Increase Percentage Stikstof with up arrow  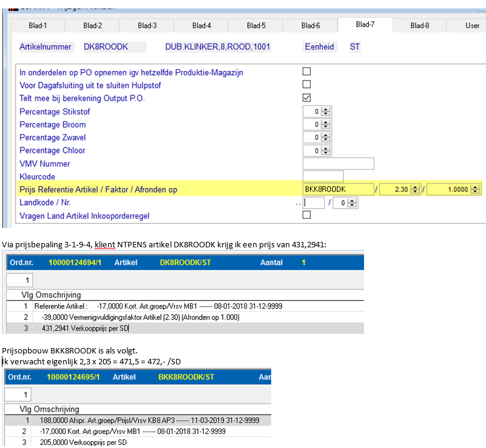[x=325, y=109]
